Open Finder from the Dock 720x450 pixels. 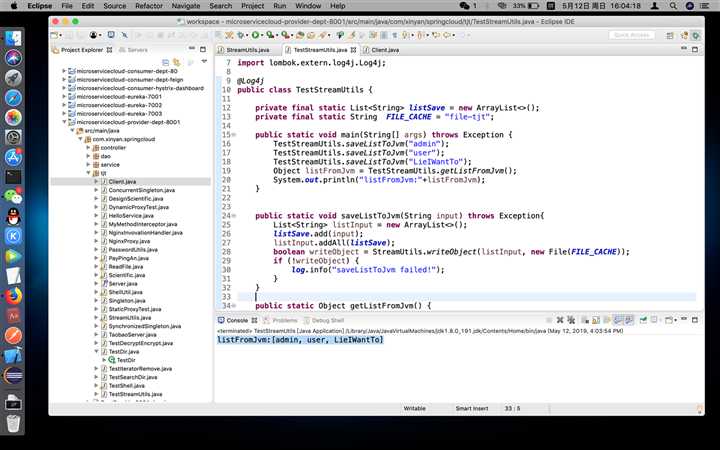tap(13, 39)
